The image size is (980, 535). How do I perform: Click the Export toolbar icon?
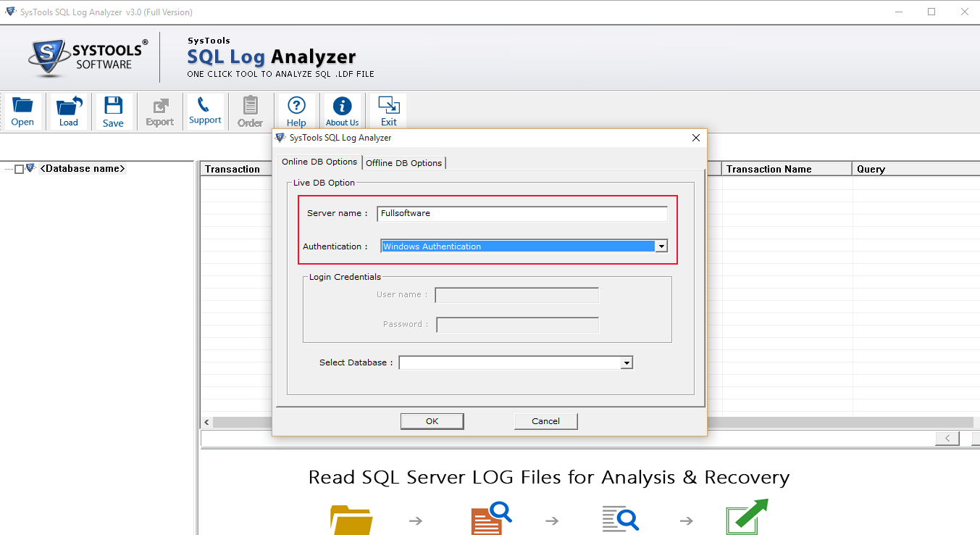point(159,112)
